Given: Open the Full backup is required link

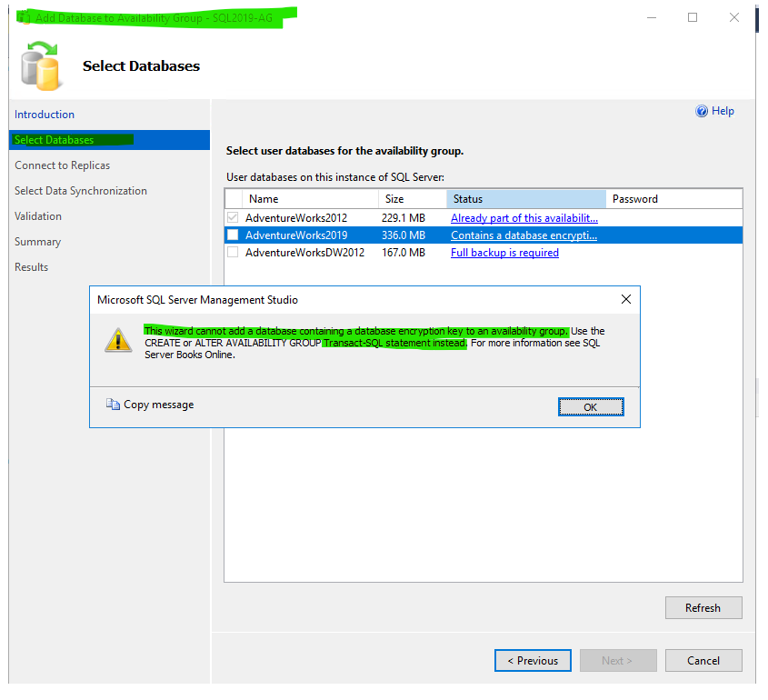Looking at the screenshot, I should pos(504,253).
